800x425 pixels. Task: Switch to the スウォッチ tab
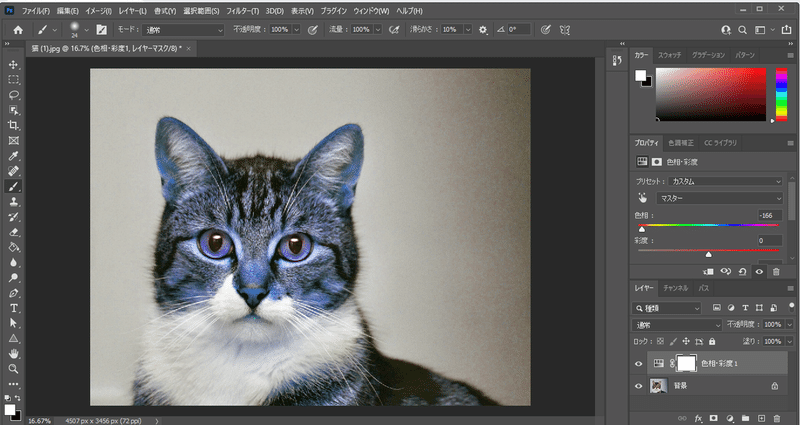point(670,53)
